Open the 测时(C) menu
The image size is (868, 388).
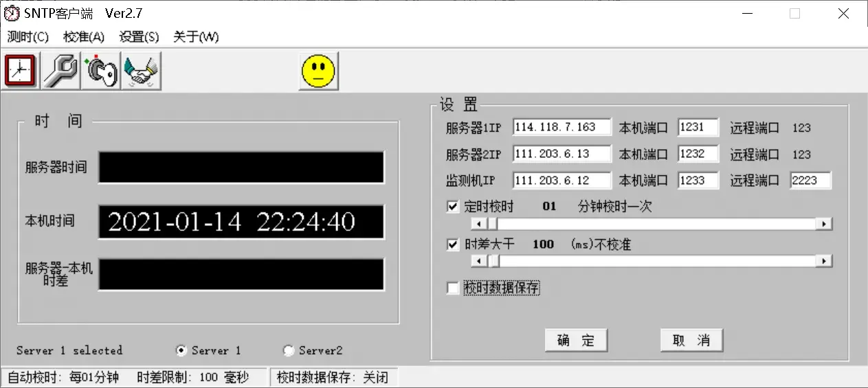(x=28, y=37)
